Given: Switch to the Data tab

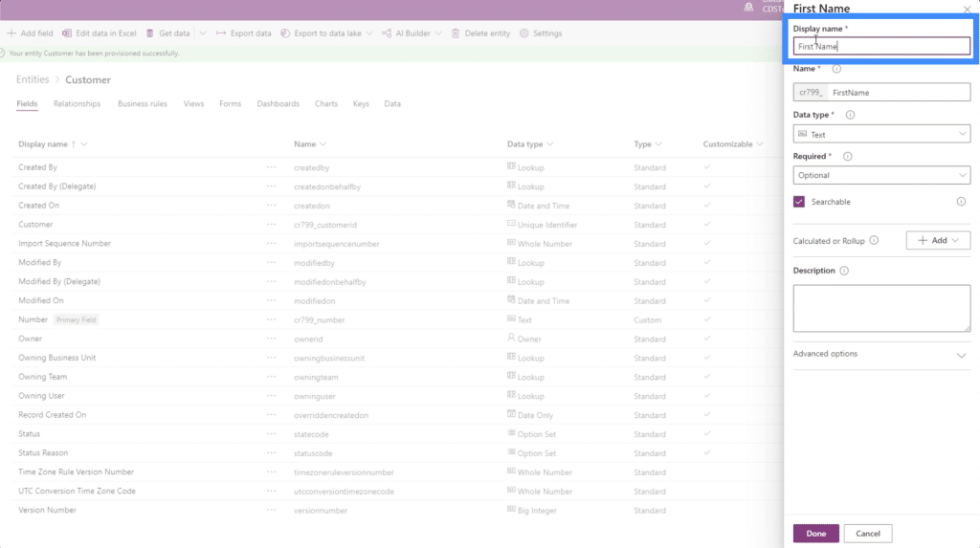Looking at the screenshot, I should click(x=392, y=103).
